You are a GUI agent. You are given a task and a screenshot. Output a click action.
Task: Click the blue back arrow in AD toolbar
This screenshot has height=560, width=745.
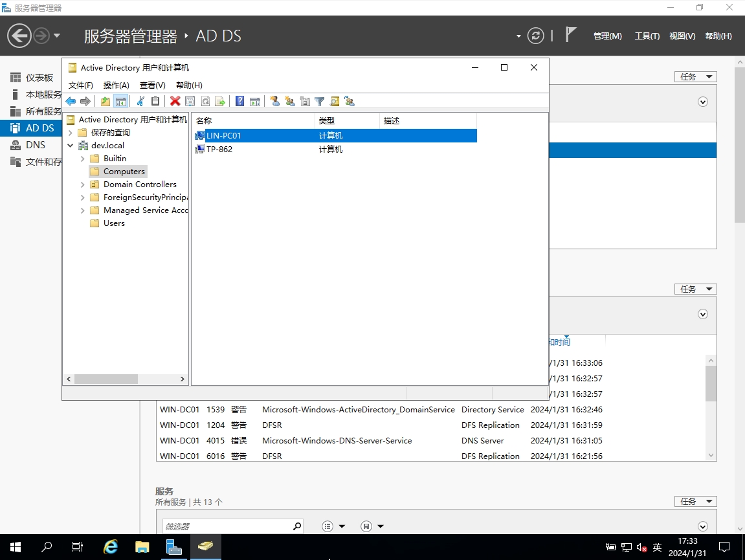pos(71,101)
